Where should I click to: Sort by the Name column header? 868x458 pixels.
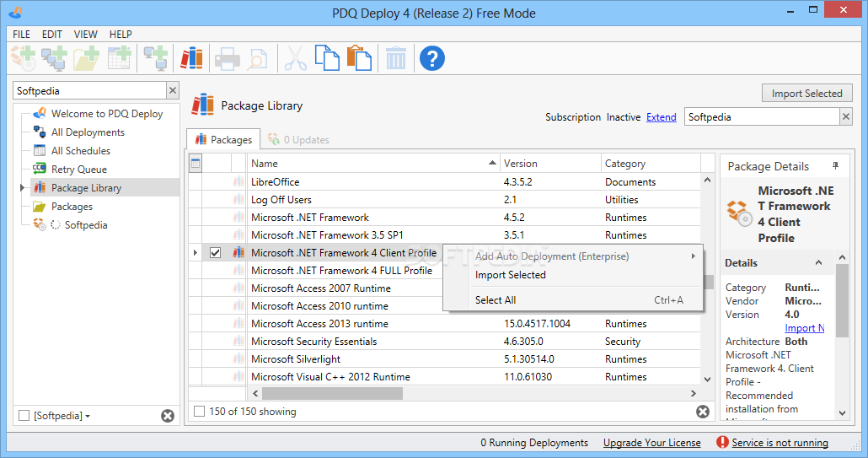pos(373,163)
